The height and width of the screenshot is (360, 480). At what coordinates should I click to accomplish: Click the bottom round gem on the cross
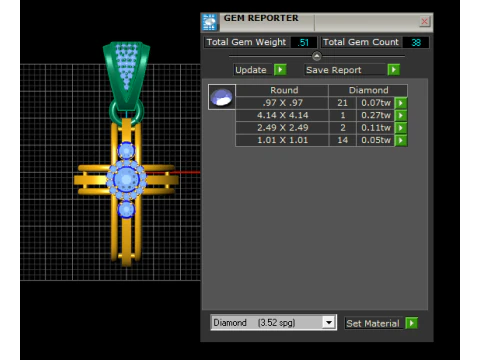(126, 210)
